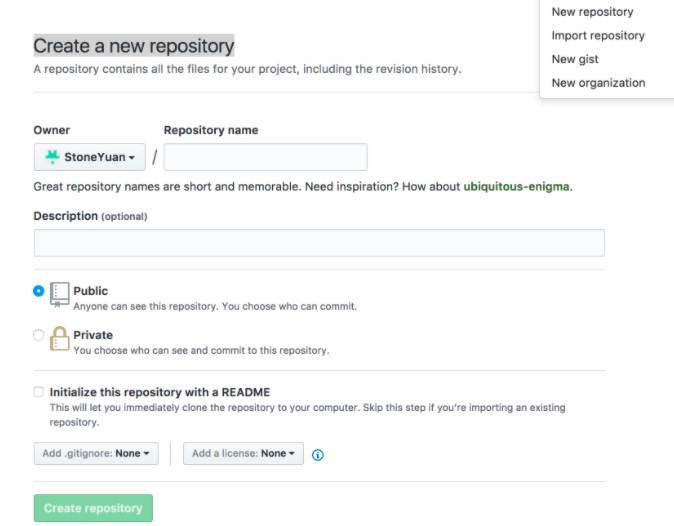
Task: Click the Public repository book icon
Action: tap(60, 292)
